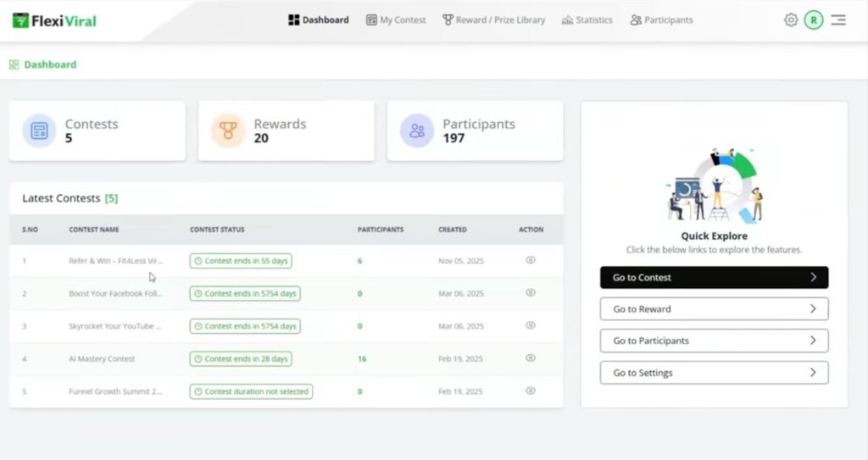Click the FlexiViral logo

click(54, 20)
